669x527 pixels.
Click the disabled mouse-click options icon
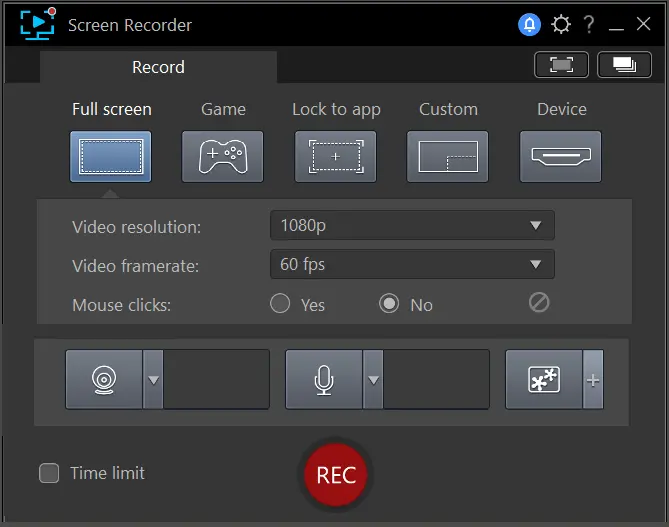tap(539, 303)
